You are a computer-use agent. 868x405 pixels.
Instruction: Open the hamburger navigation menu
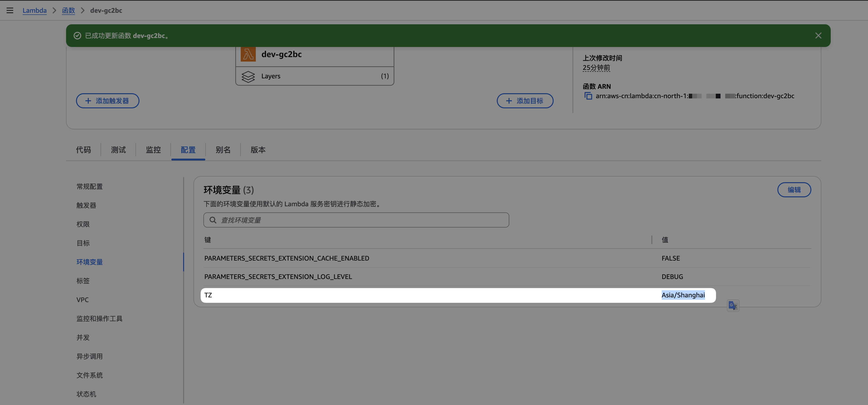10,10
